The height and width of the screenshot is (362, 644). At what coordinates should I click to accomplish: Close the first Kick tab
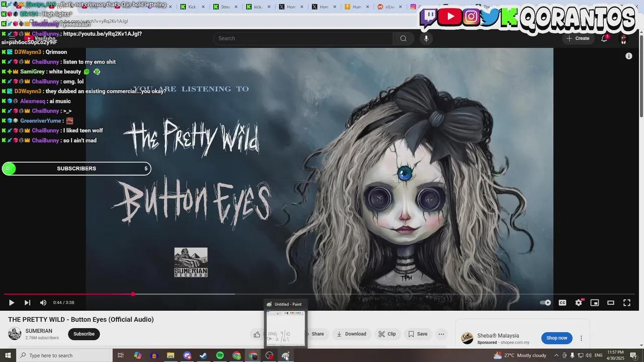pyautogui.click(x=203, y=7)
